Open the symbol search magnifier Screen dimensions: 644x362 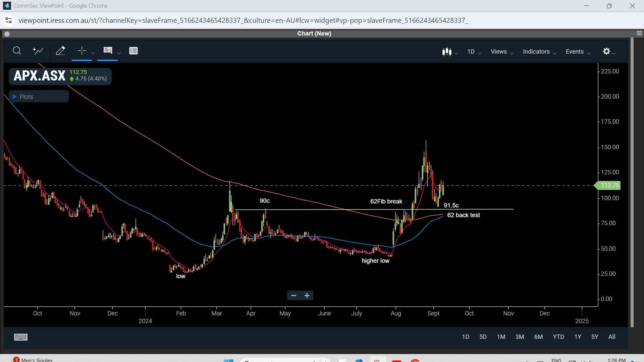(17, 51)
